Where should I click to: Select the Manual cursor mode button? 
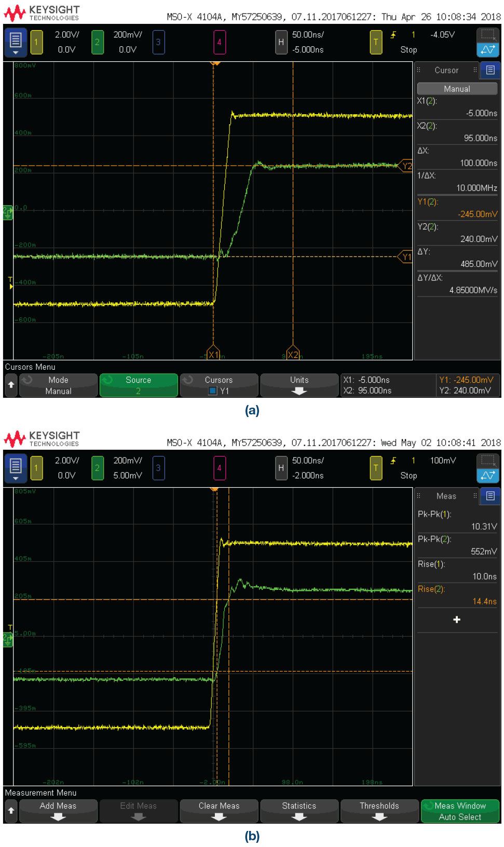pyautogui.click(x=457, y=89)
